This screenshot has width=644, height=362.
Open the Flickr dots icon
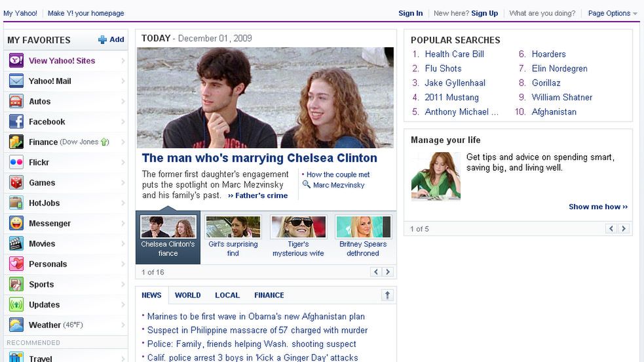[x=16, y=162]
